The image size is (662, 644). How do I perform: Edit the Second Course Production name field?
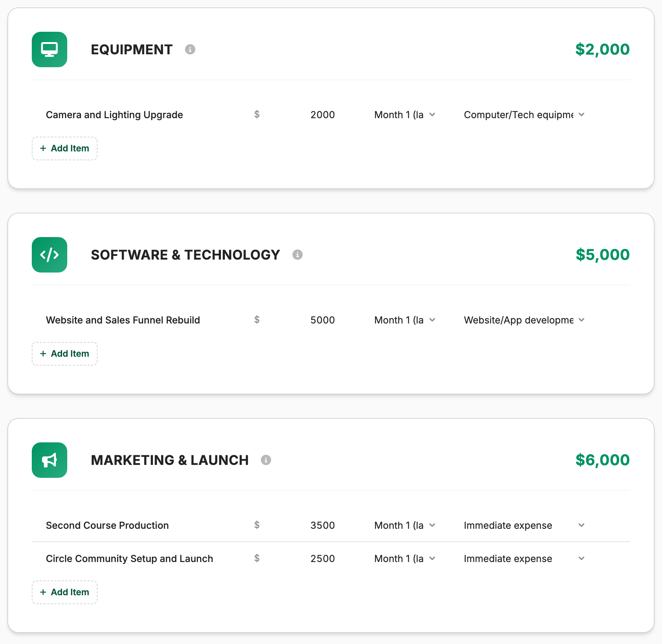point(142,525)
